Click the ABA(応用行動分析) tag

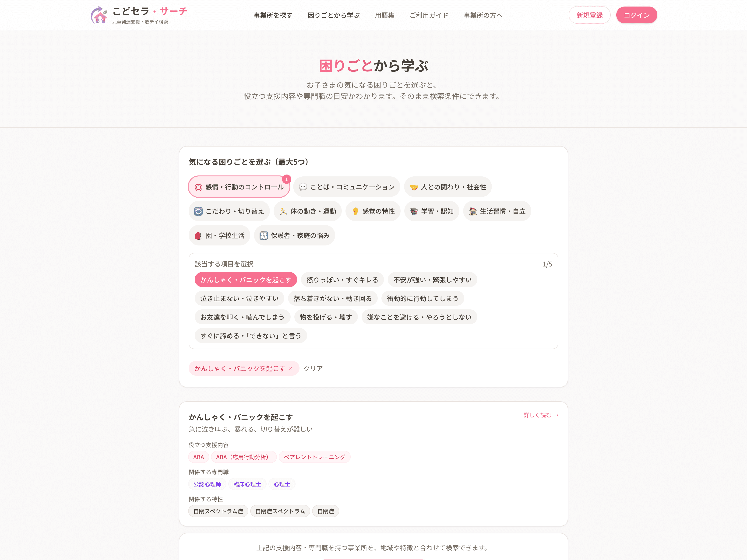pyautogui.click(x=244, y=457)
